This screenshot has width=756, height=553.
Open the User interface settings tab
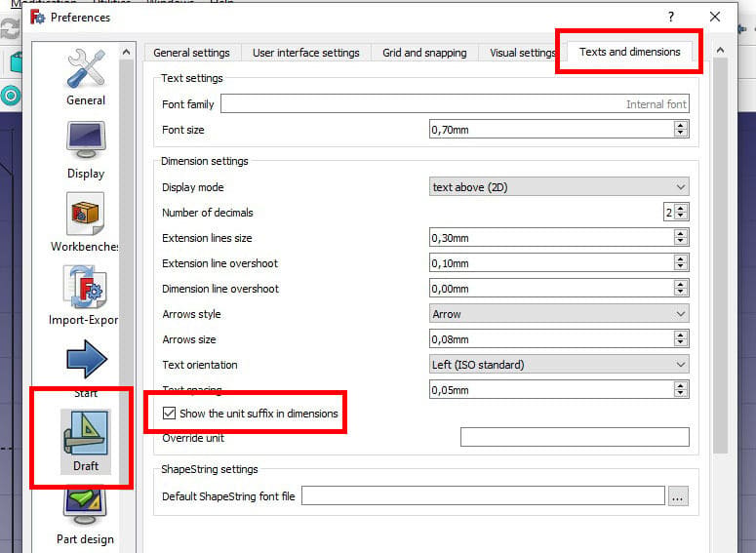pyautogui.click(x=305, y=53)
